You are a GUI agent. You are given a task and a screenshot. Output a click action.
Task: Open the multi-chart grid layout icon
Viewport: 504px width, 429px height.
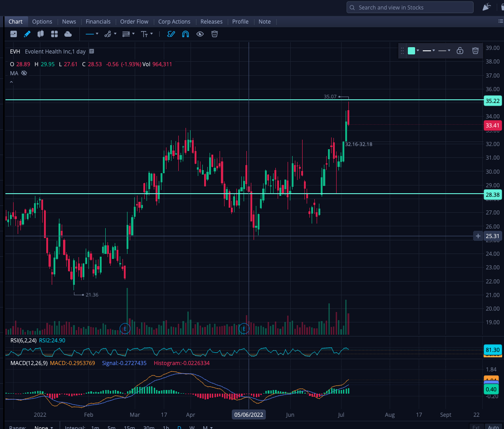pyautogui.click(x=54, y=34)
